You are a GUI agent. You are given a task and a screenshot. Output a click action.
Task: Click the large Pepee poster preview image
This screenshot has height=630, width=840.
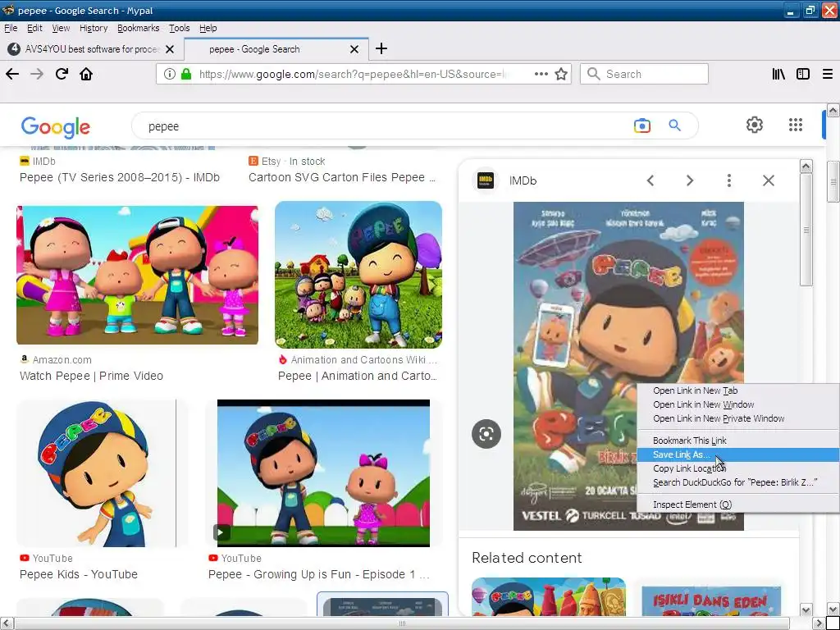pyautogui.click(x=628, y=366)
